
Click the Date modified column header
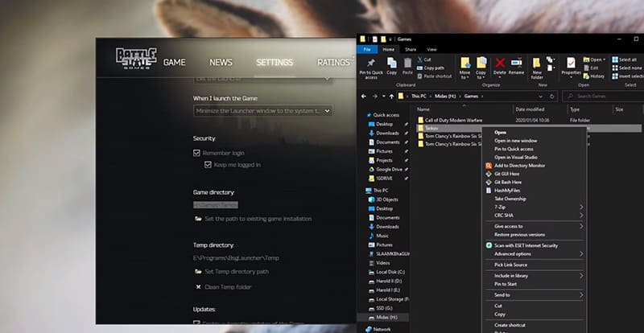pos(530,109)
